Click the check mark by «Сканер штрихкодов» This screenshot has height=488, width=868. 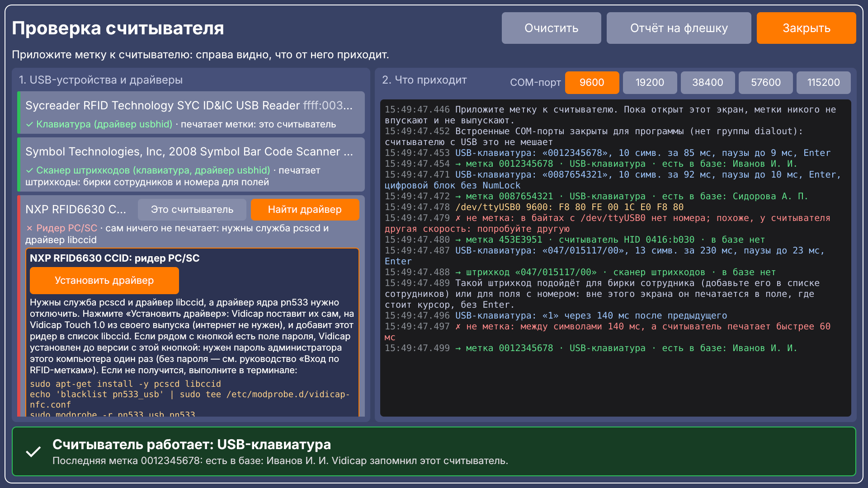29,170
